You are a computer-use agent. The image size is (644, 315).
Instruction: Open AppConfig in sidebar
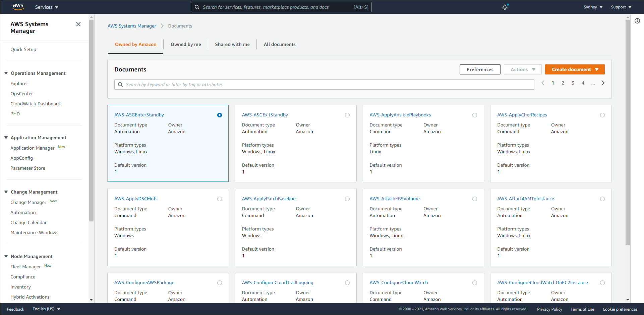pyautogui.click(x=21, y=158)
